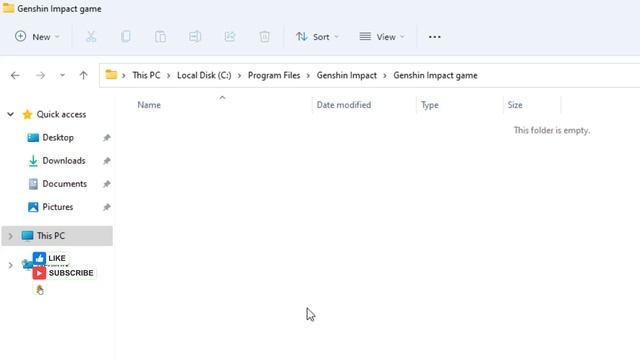The width and height of the screenshot is (640, 360).
Task: Click pin icon beside Desktop
Action: click(x=107, y=138)
